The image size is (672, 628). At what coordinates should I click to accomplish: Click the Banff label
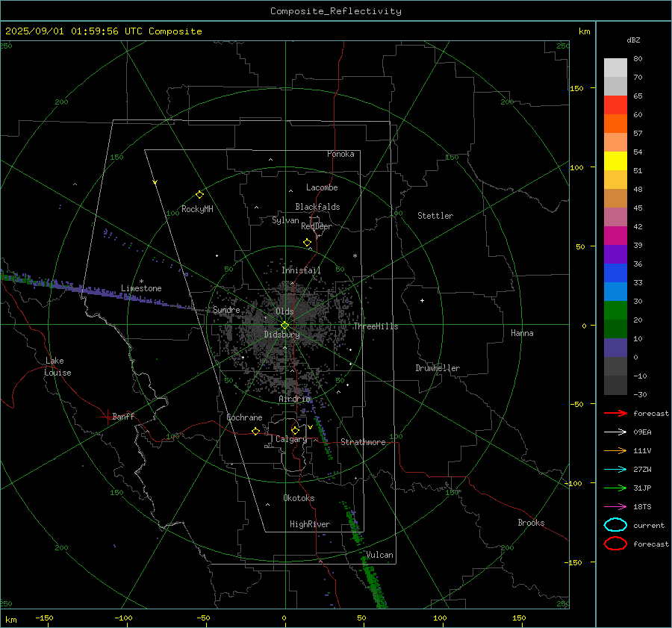pos(123,416)
